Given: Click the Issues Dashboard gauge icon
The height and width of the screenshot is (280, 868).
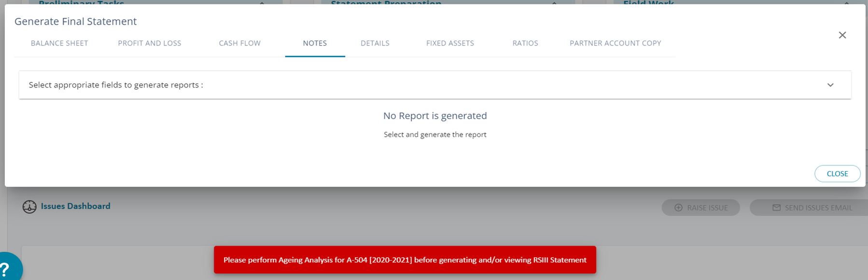Looking at the screenshot, I should pos(29,206).
